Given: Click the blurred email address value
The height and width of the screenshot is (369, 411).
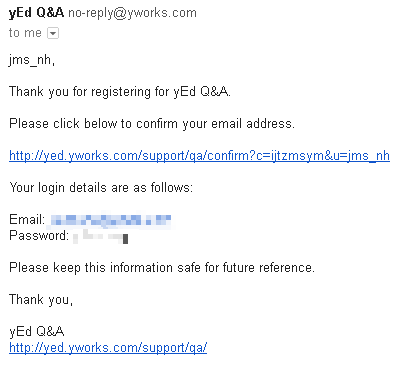Looking at the screenshot, I should 111,220.
